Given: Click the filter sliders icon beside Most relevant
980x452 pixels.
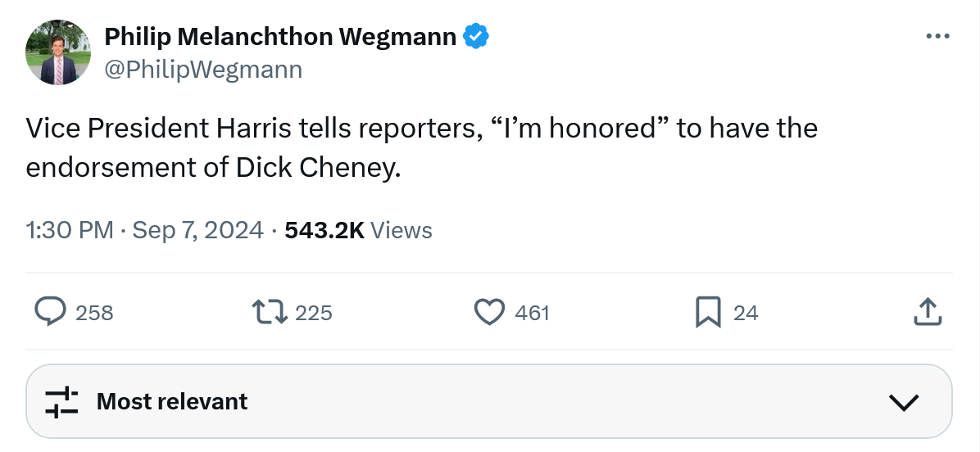Looking at the screenshot, I should [x=61, y=401].
